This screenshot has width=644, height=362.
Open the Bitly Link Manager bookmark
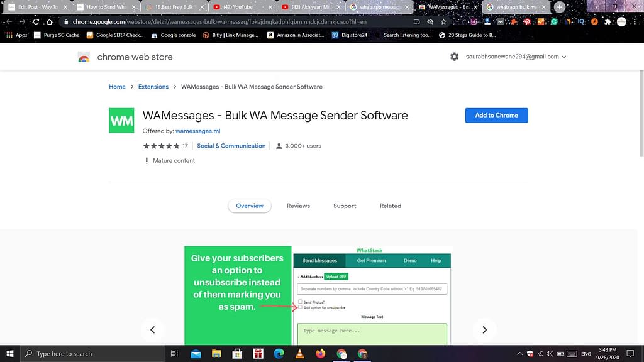point(231,35)
